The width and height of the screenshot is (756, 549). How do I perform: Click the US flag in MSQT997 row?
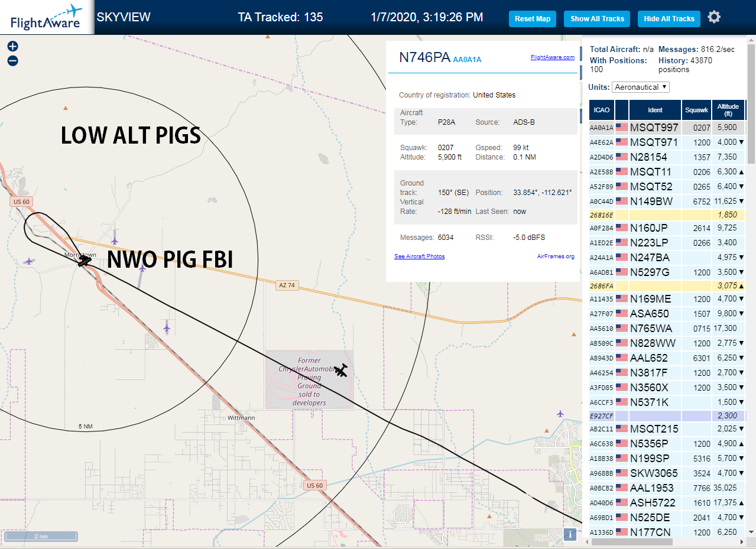(x=622, y=127)
